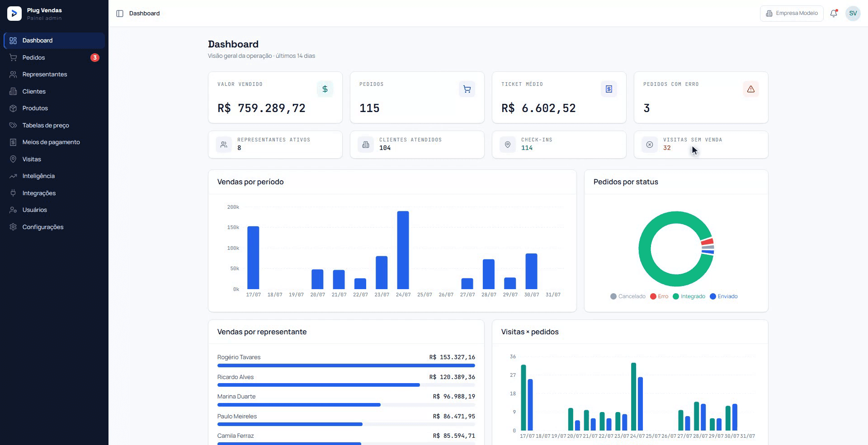Screen dimensions: 868x445
Task: Go to Clientes in the sidebar
Action: click(54, 91)
